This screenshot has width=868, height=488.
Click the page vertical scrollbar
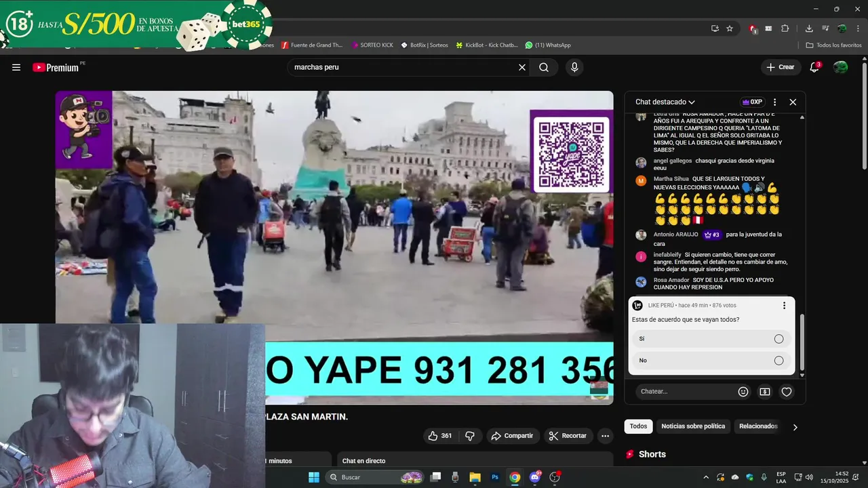(864, 117)
